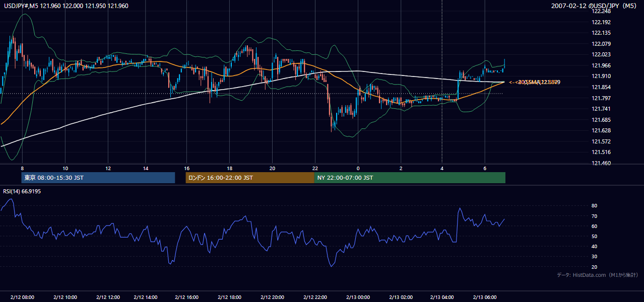
Task: Click price axis label 121.516
Action: (602, 152)
